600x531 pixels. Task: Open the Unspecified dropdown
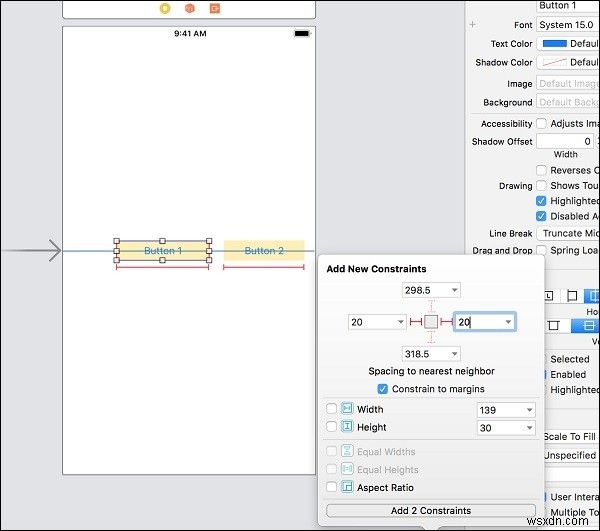(x=571, y=455)
